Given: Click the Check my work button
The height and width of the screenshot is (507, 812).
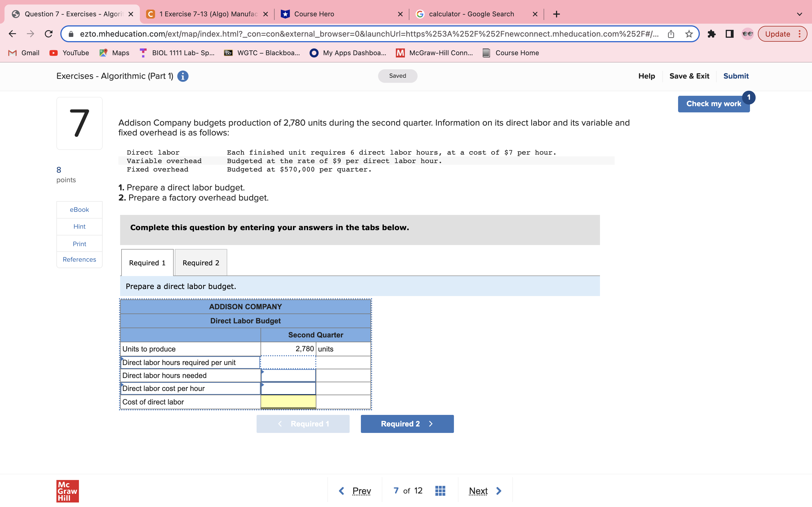Looking at the screenshot, I should click(x=713, y=104).
